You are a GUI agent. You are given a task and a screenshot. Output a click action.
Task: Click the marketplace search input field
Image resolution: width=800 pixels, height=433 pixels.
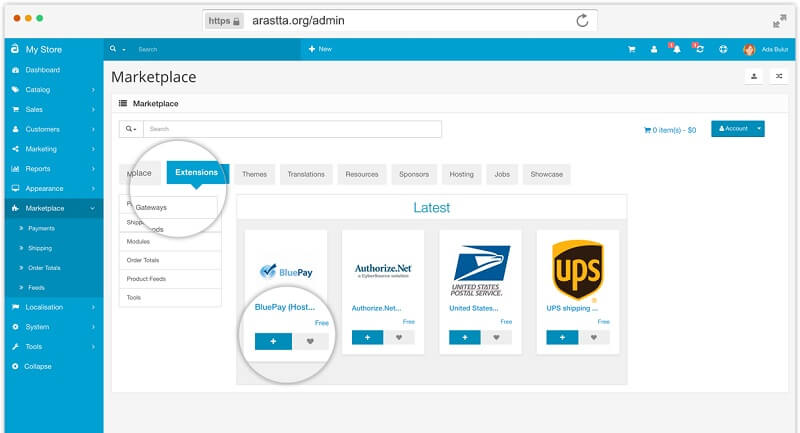pos(292,129)
